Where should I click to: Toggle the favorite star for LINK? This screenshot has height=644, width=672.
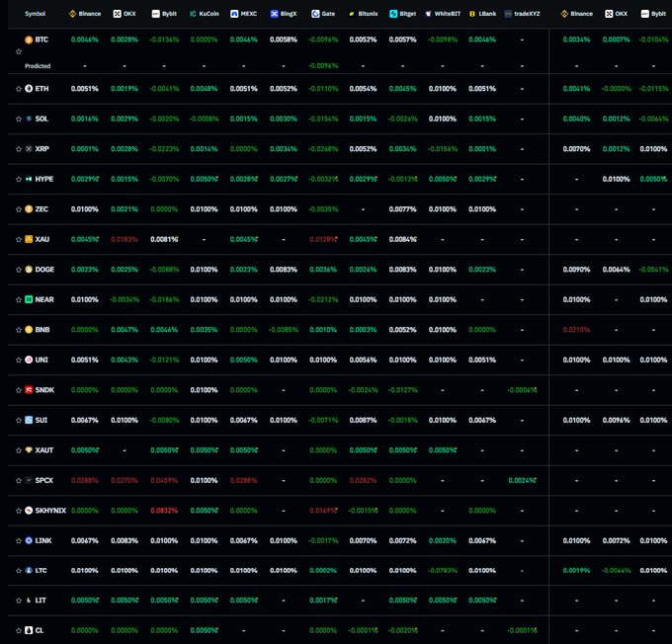19,540
